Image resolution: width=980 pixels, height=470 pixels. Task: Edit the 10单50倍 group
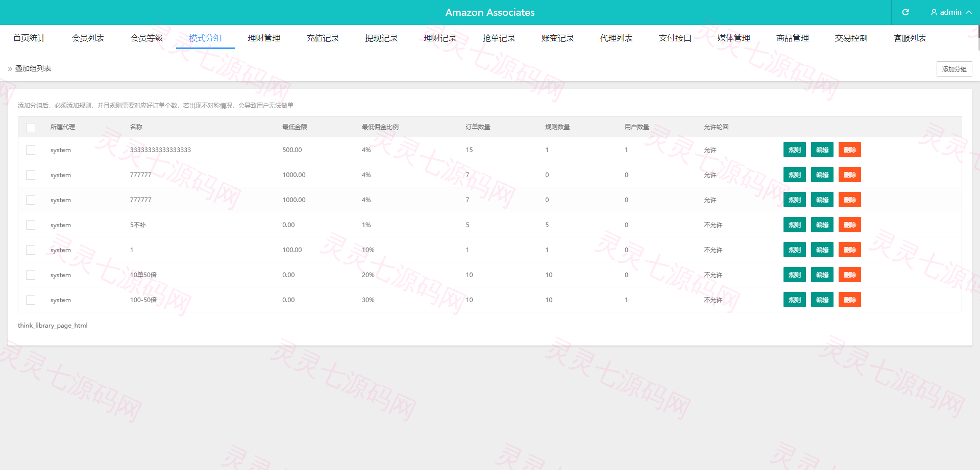click(x=822, y=275)
